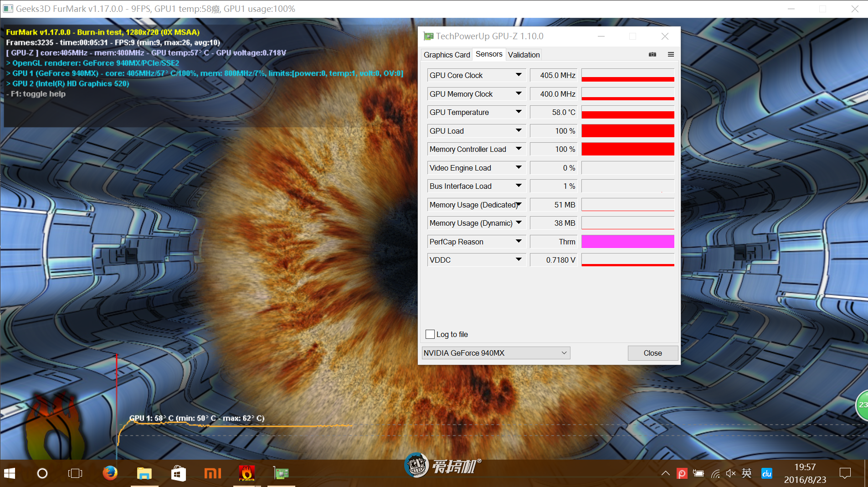Click the FurMark temperature graph label
This screenshot has height=487, width=868.
(x=197, y=418)
